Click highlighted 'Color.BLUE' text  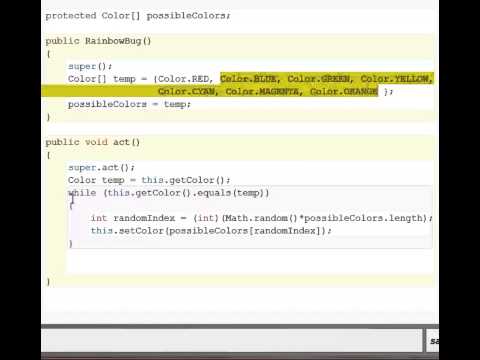248,79
